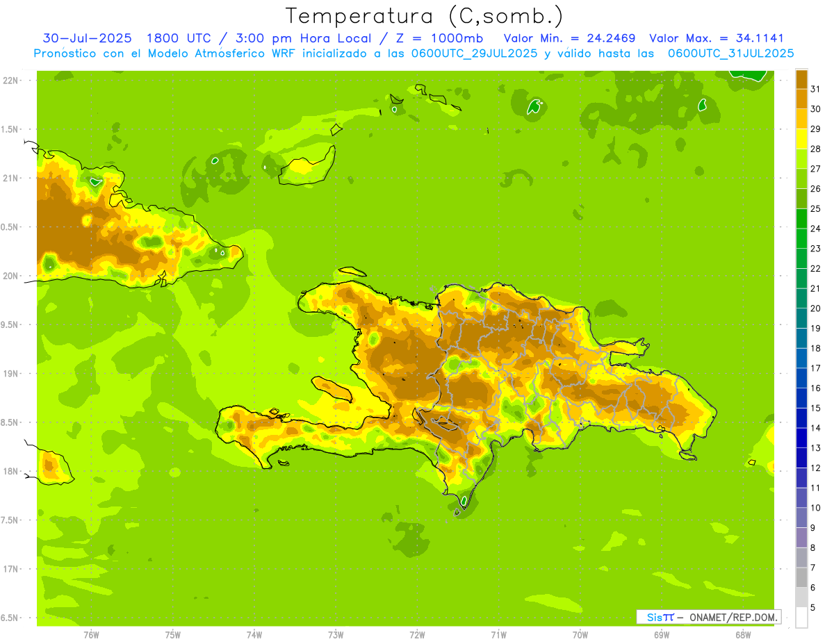Click the legend value 28
Screen dimensions: 834x644
[x=815, y=149]
